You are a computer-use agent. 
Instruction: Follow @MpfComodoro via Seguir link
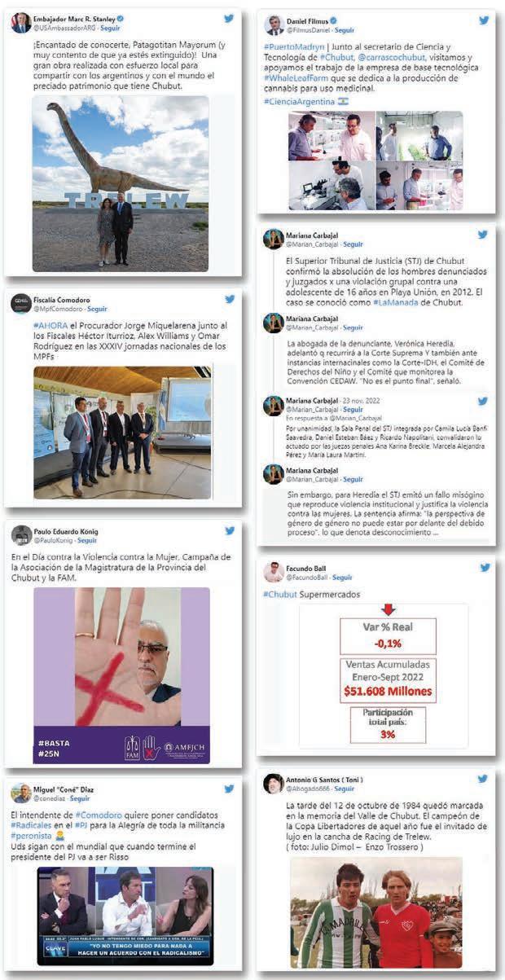pyautogui.click(x=97, y=310)
